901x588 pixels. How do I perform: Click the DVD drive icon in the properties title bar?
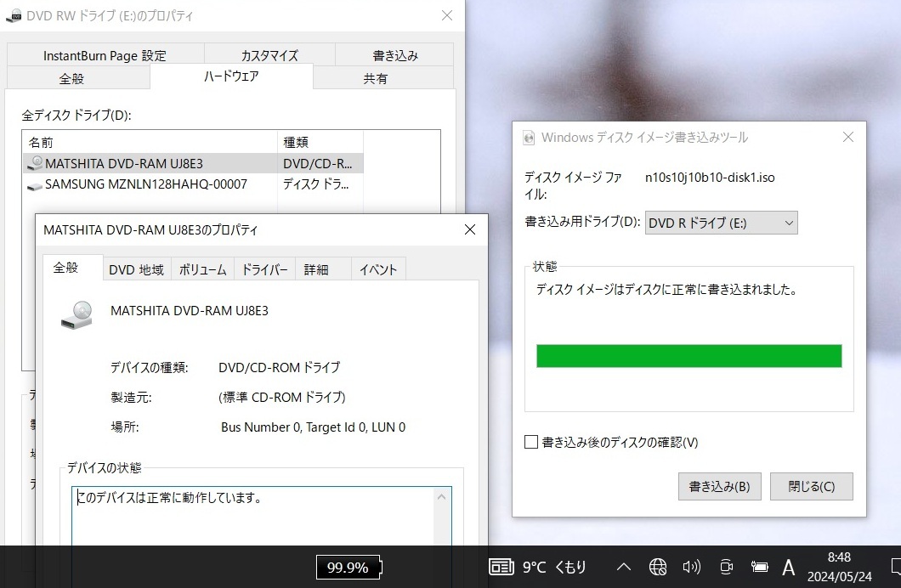(14, 16)
